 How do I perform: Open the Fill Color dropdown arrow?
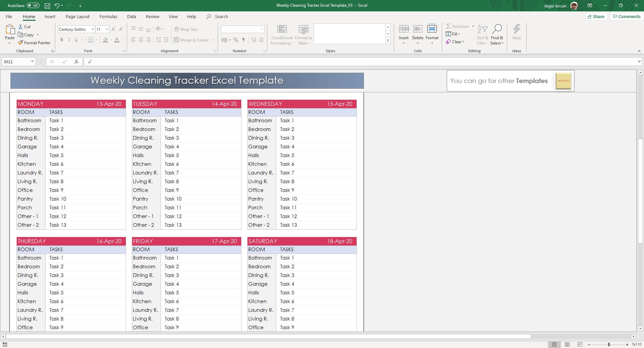pos(110,40)
